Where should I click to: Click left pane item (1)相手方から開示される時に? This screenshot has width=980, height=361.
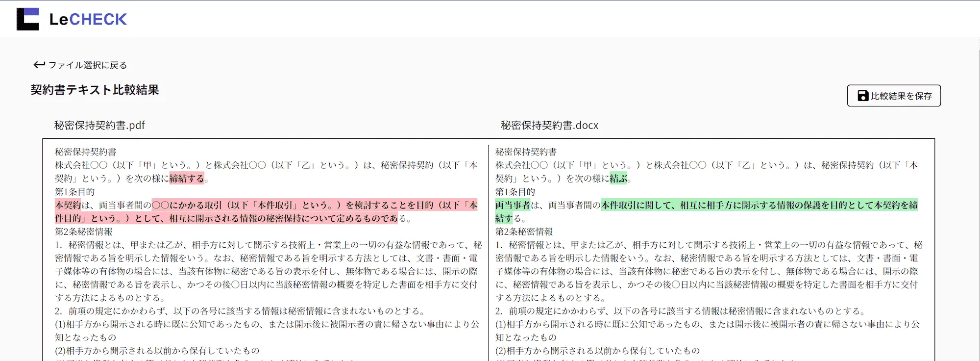coord(268,331)
